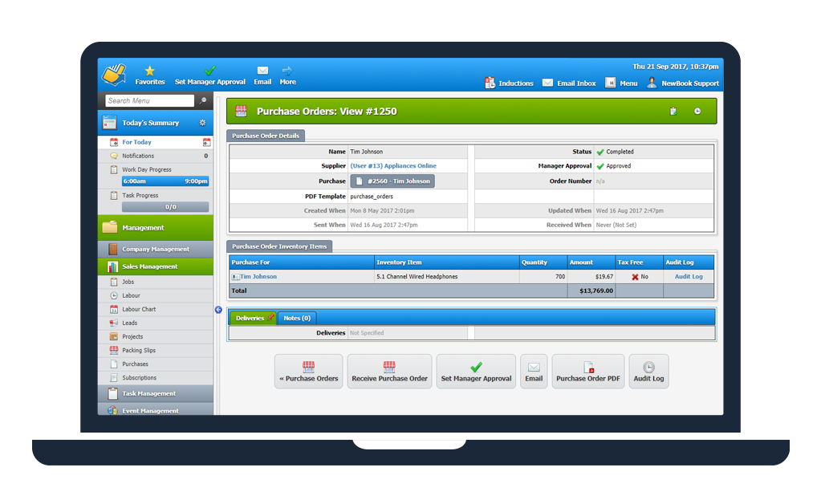Click inside the Search Menu field

pyautogui.click(x=148, y=100)
